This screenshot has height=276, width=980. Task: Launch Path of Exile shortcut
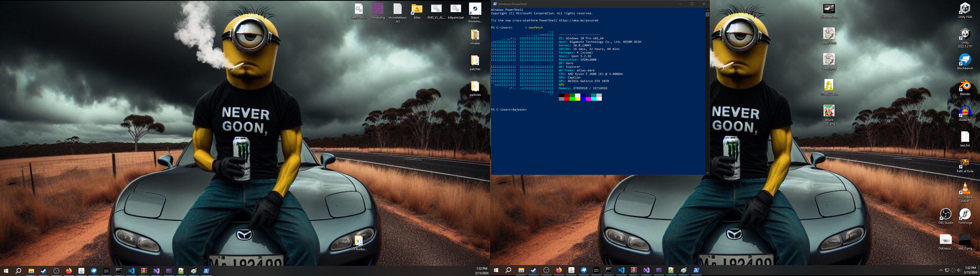click(965, 166)
